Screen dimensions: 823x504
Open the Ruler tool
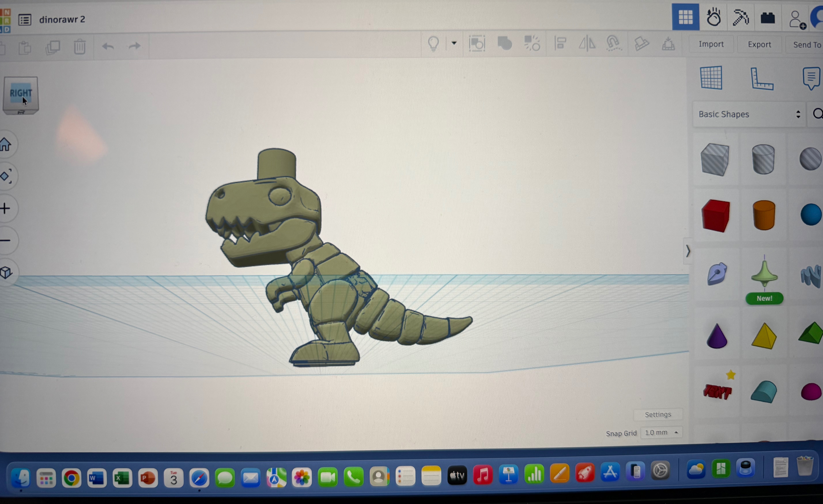tap(761, 79)
